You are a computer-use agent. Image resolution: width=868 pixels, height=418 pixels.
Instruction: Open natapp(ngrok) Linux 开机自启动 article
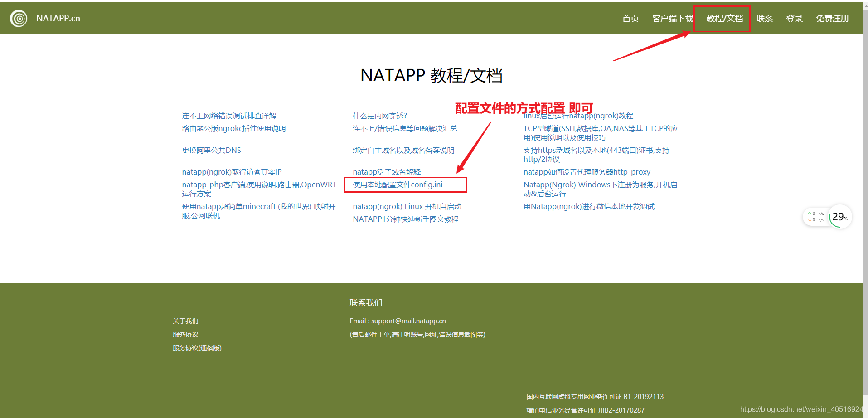(x=407, y=207)
